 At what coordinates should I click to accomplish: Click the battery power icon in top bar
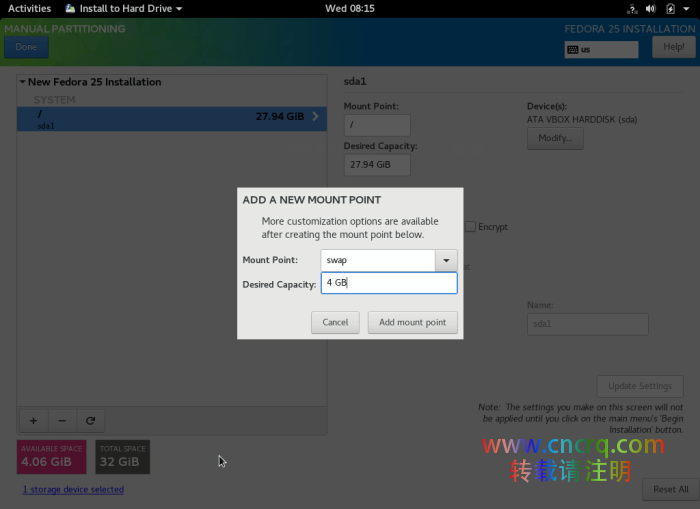(x=671, y=8)
